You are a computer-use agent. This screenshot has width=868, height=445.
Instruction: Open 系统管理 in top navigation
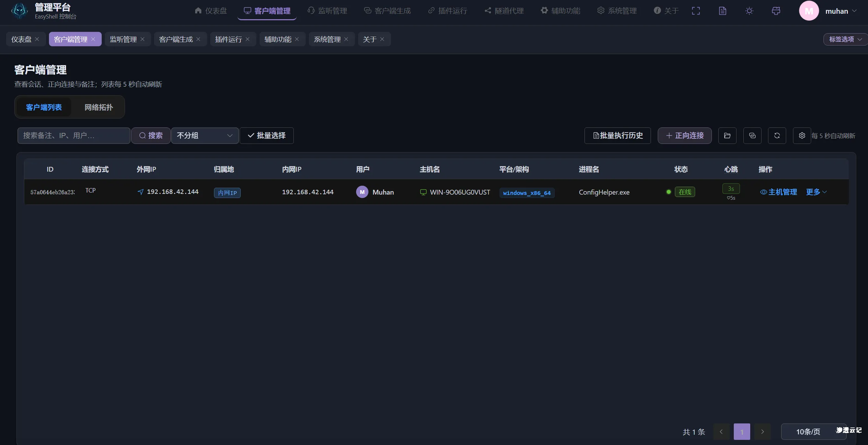617,11
